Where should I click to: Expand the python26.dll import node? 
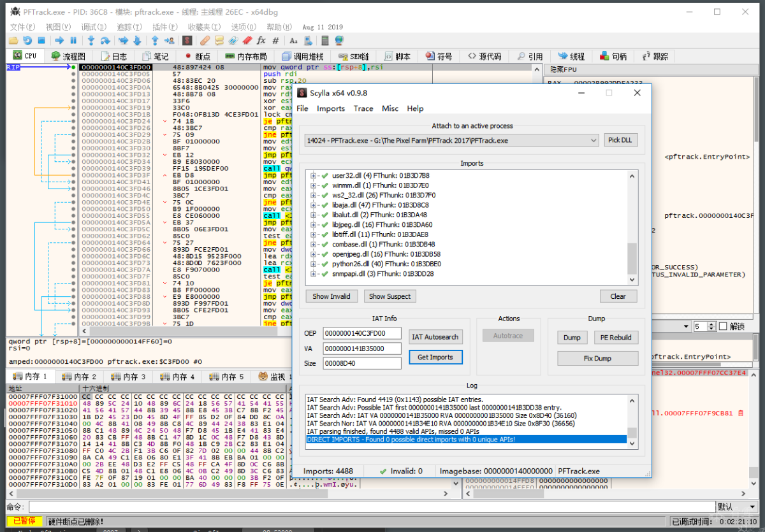[313, 264]
